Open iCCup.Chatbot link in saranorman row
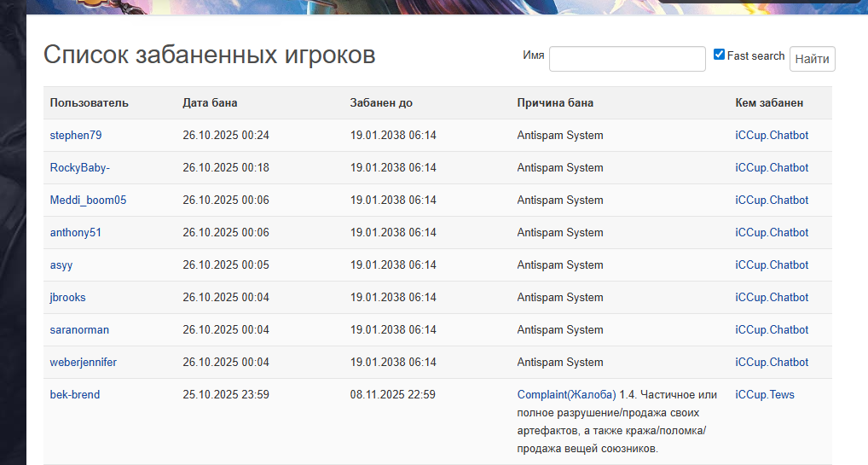This screenshot has height=465, width=868. click(772, 330)
